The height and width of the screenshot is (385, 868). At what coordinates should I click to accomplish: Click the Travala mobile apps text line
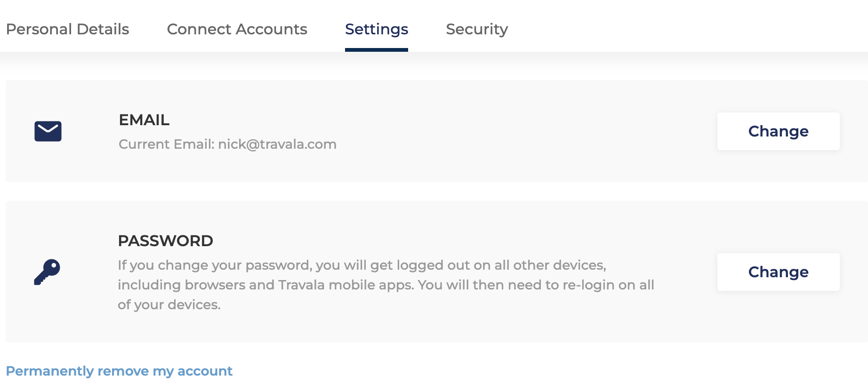pos(386,285)
